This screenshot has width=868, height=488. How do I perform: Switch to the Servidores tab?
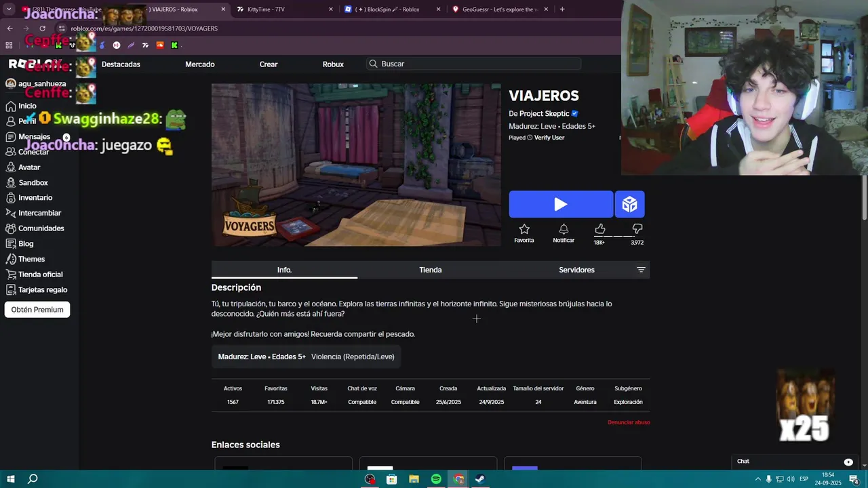(576, 270)
